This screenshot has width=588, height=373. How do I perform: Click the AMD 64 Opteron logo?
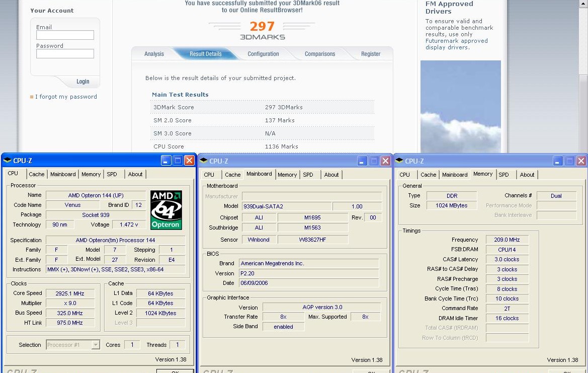coord(166,210)
